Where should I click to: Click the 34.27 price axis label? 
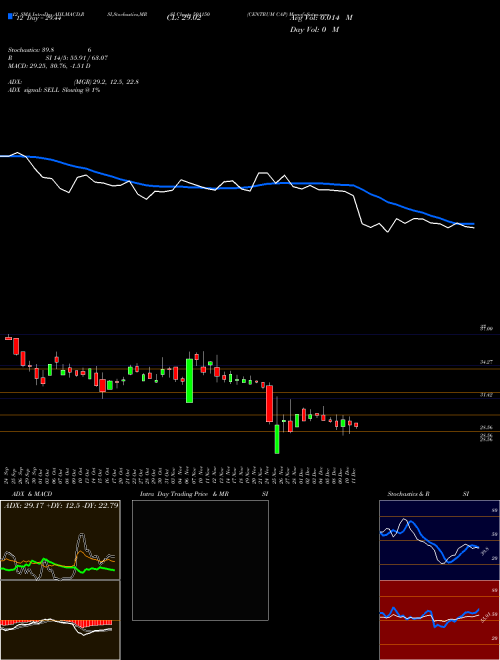[x=487, y=362]
